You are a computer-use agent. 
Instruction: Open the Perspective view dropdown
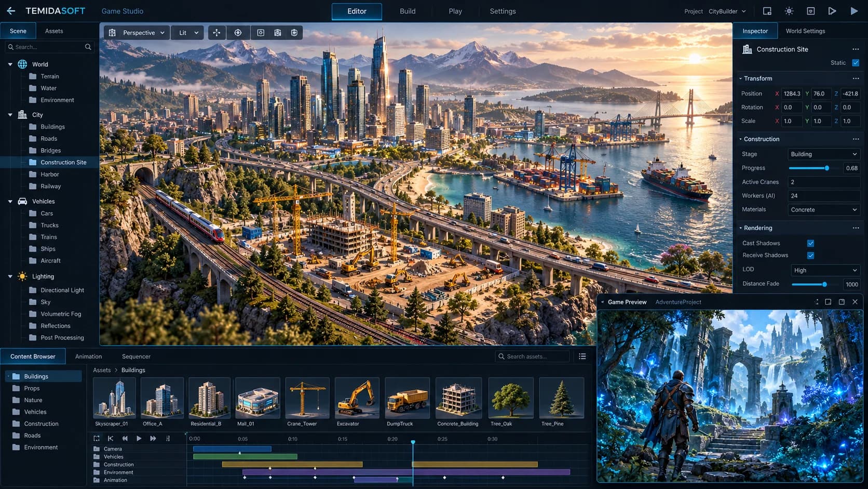(x=137, y=33)
